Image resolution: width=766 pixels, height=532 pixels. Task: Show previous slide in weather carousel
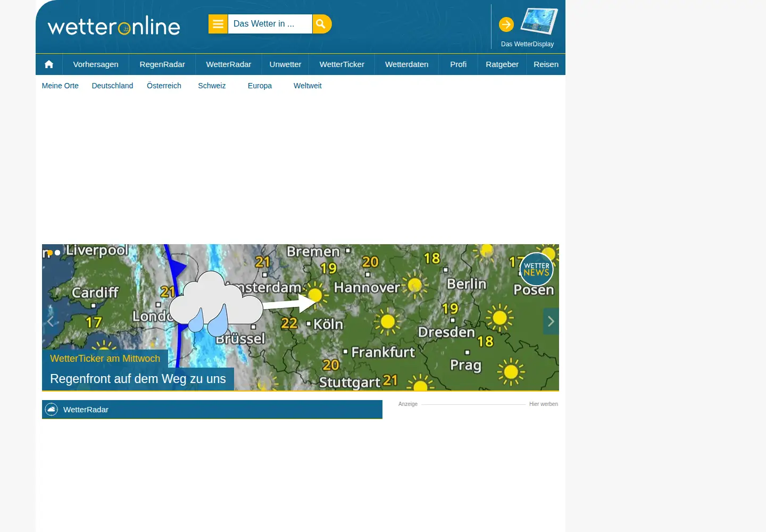(50, 321)
